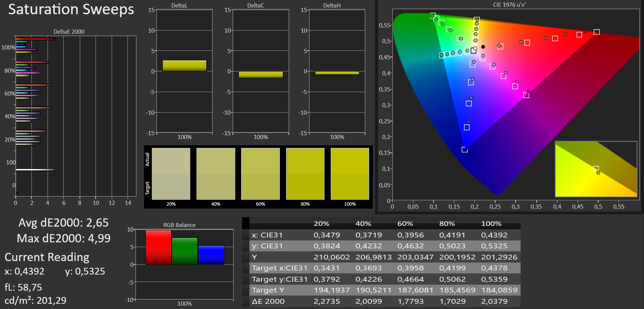The image size is (644, 309).
Task: Click table cell 0,5023
Action: [x=452, y=246]
